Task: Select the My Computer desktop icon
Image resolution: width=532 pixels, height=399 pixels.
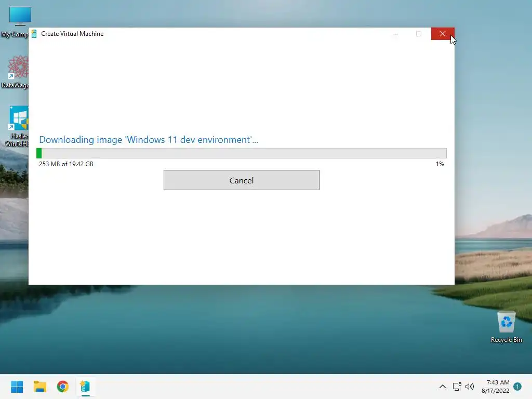Action: (16, 22)
